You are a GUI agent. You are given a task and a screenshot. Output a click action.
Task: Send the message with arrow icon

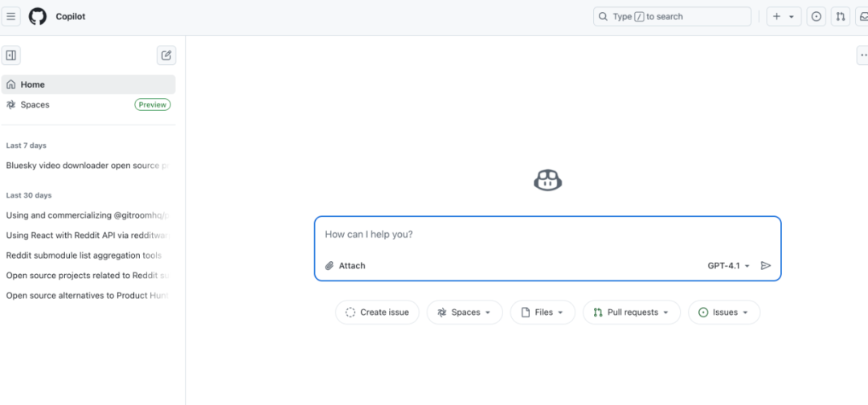[x=766, y=265]
